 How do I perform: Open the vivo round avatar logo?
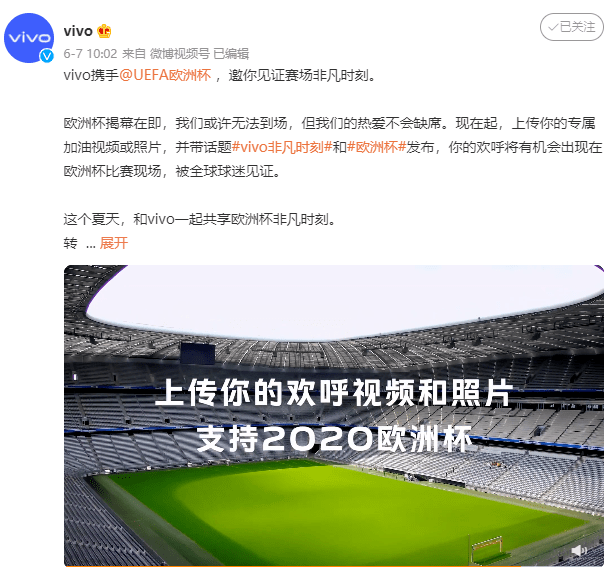(29, 38)
